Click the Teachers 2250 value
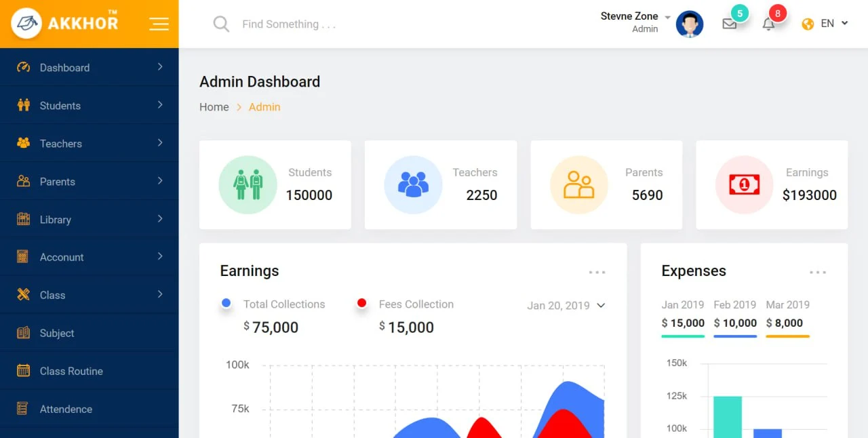868x438 pixels. click(x=482, y=195)
